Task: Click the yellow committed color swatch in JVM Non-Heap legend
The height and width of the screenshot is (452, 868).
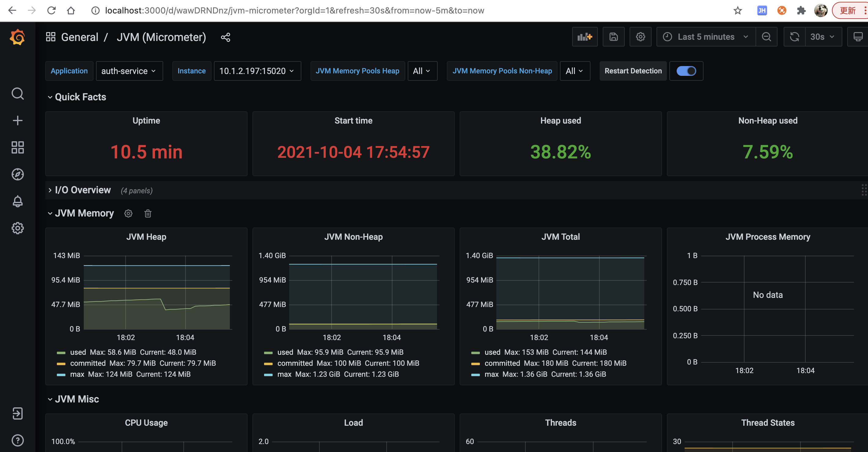Action: click(268, 364)
